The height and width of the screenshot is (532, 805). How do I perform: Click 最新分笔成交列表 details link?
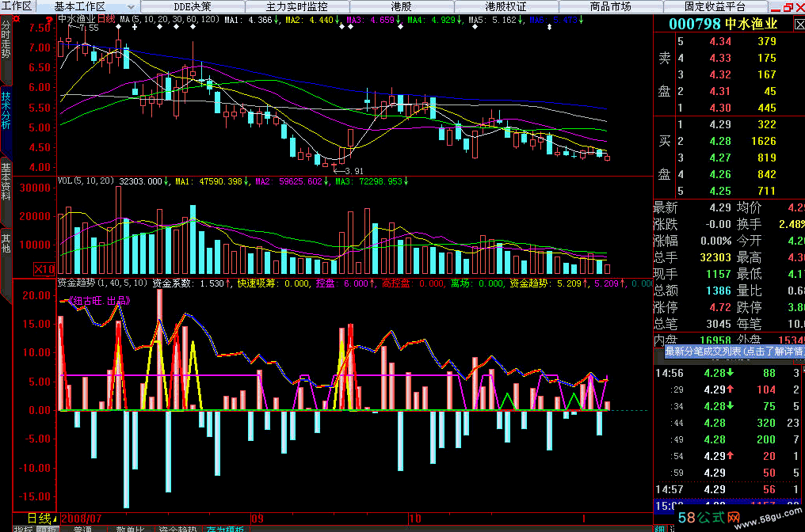[x=734, y=351]
